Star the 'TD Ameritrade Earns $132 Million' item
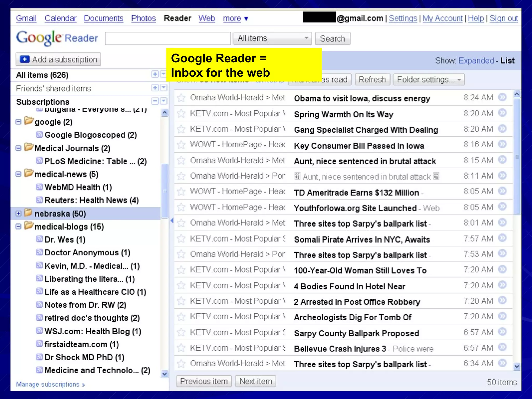532x399 pixels. [181, 192]
